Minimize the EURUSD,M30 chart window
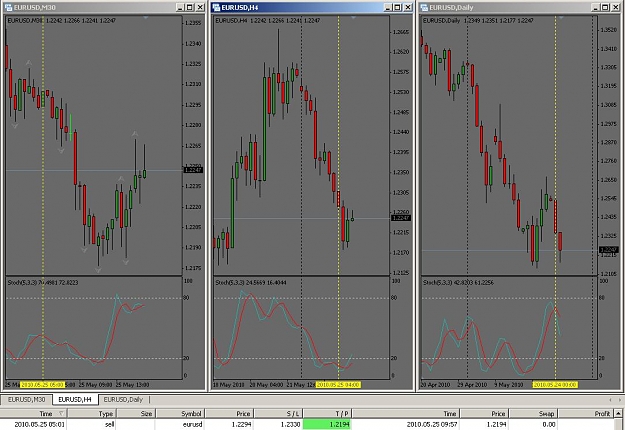 point(181,7)
